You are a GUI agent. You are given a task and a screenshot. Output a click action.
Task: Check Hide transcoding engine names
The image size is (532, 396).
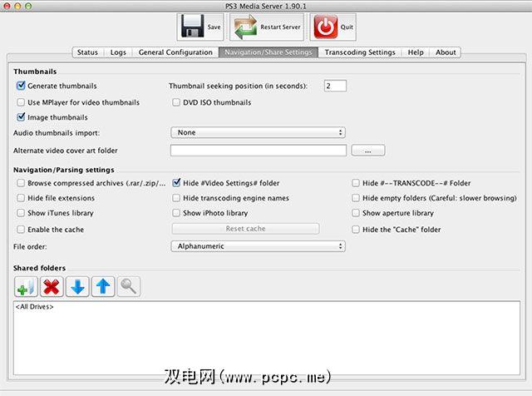click(x=176, y=198)
